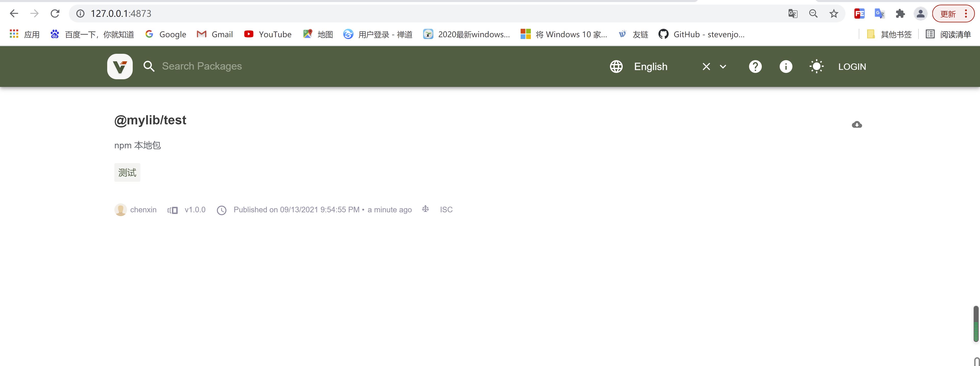Toggle dark mode sun icon
Viewport: 980px width, 366px height.
pyautogui.click(x=816, y=67)
